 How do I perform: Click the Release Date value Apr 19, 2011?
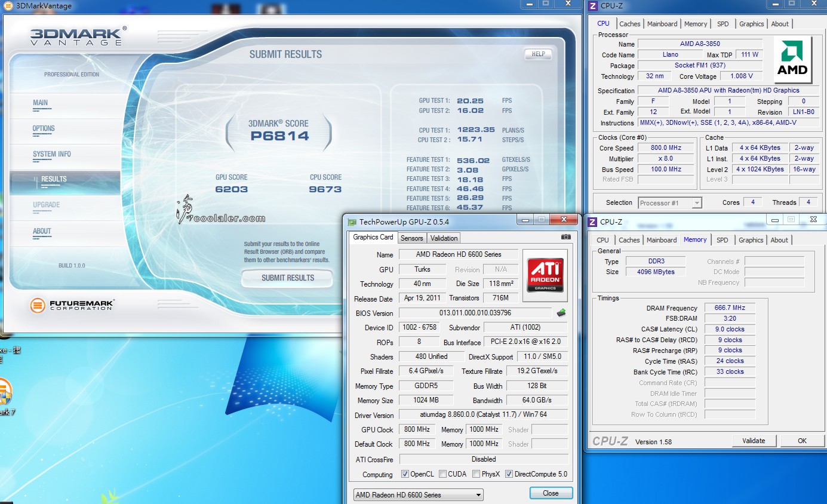tap(423, 298)
